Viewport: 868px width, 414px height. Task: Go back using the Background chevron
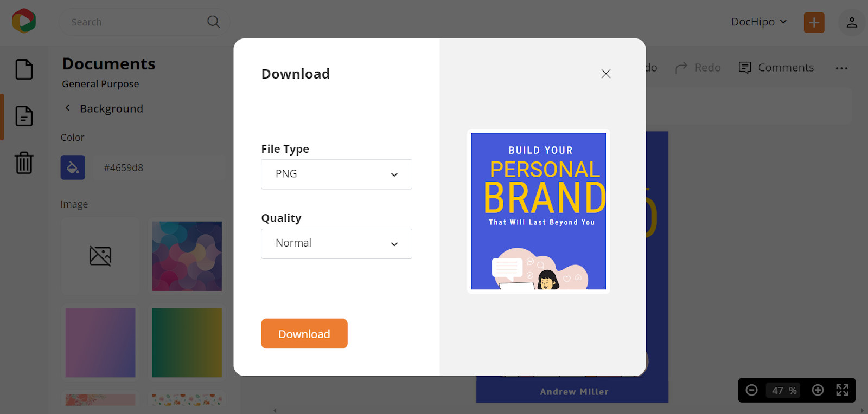(x=67, y=108)
